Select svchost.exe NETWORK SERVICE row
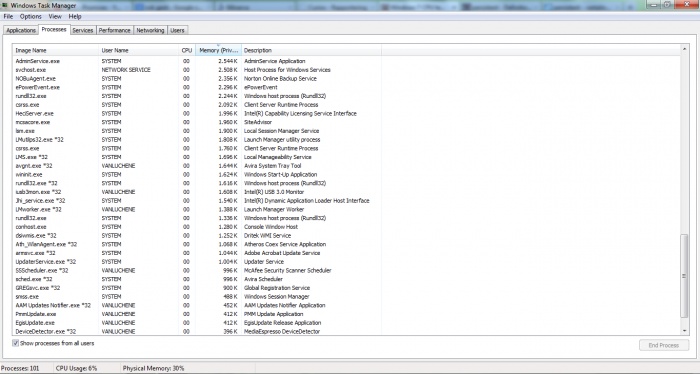700x374 pixels. click(346, 70)
